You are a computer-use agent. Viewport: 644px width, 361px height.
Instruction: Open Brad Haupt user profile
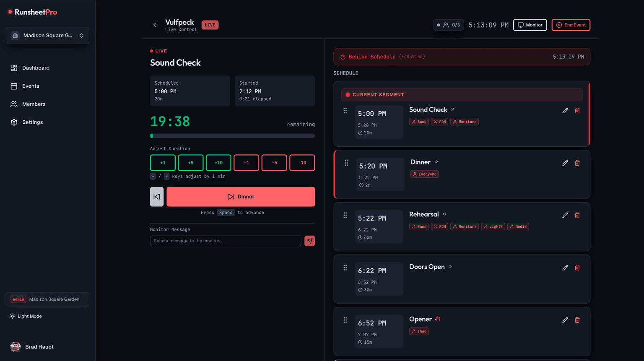(x=32, y=347)
